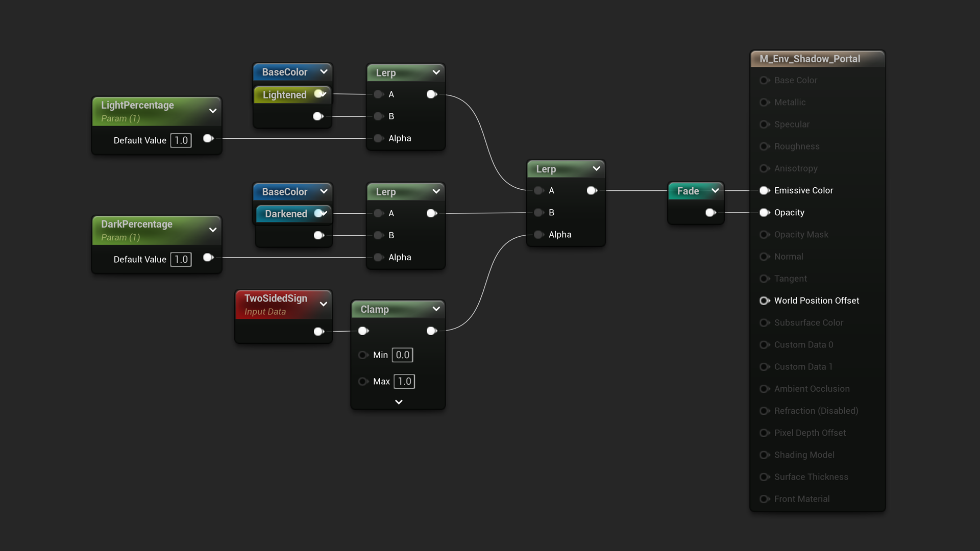Click the Emissive Color input pin
980x551 pixels.
pyautogui.click(x=764, y=190)
